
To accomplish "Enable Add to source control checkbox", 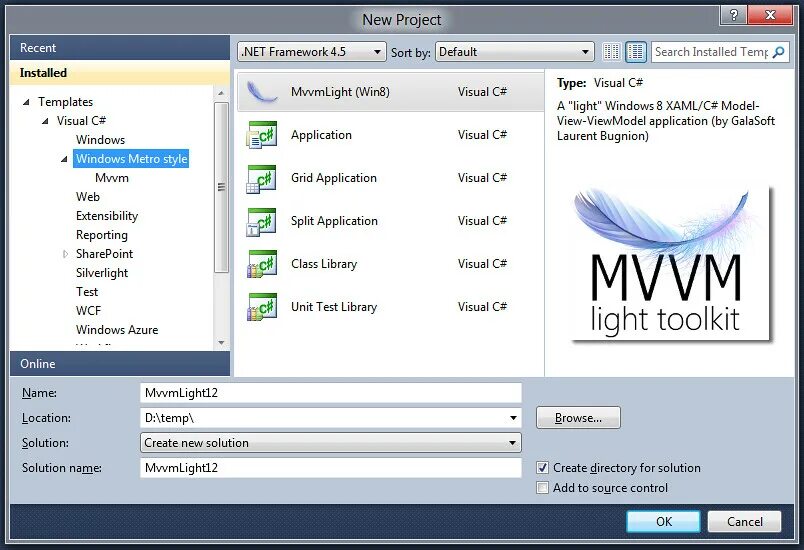I will (x=542, y=487).
